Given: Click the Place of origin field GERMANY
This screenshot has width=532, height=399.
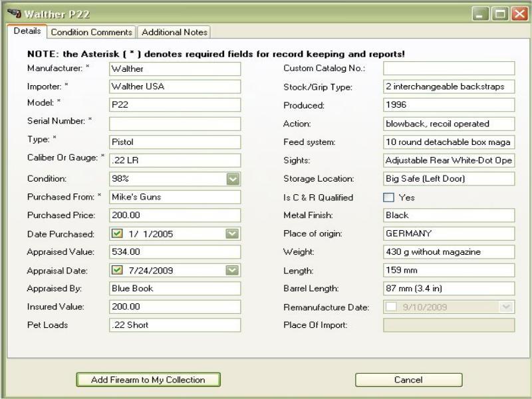Looking at the screenshot, I should point(449,233).
